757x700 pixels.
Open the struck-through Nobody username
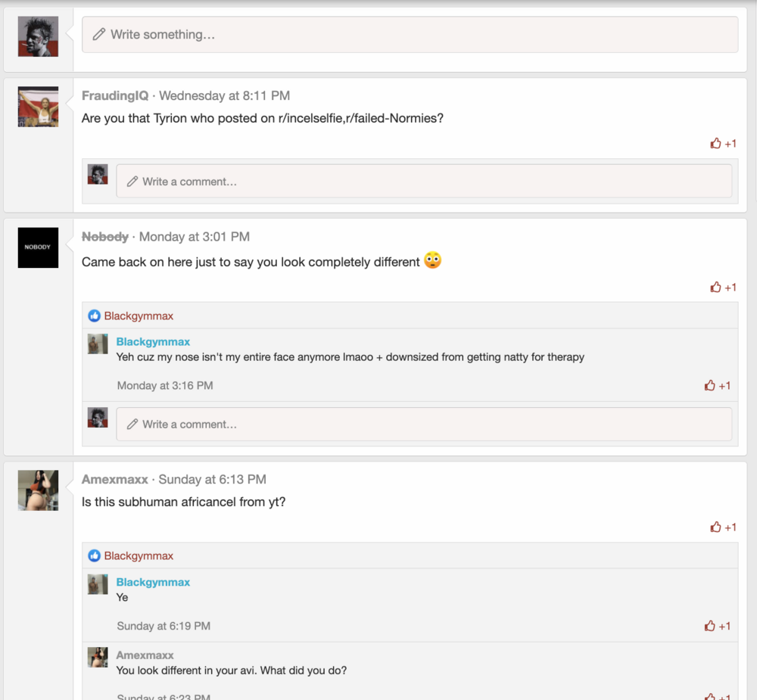pos(104,237)
